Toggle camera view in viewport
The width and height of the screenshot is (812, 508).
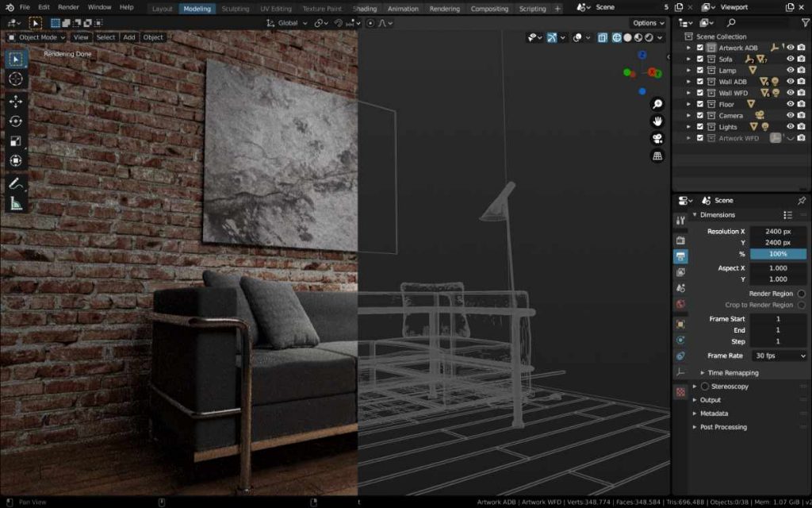pos(657,138)
